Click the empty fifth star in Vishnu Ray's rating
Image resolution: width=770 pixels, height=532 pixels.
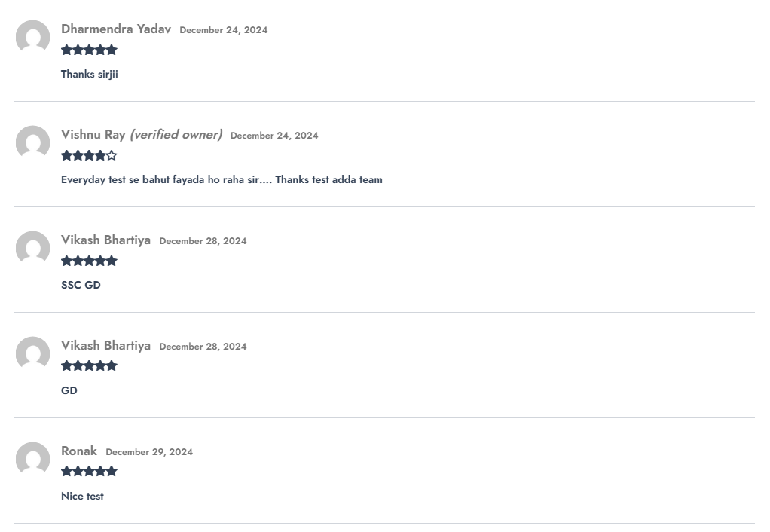point(112,156)
